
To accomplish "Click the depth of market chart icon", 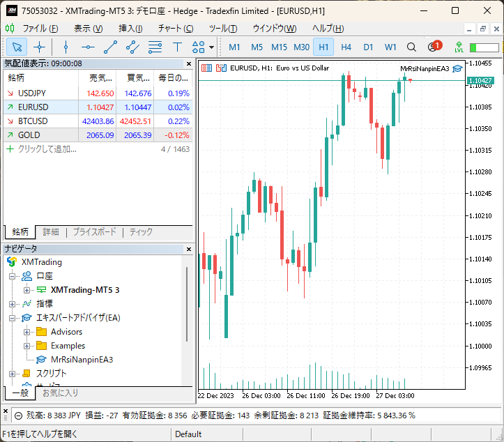I will [x=221, y=68].
